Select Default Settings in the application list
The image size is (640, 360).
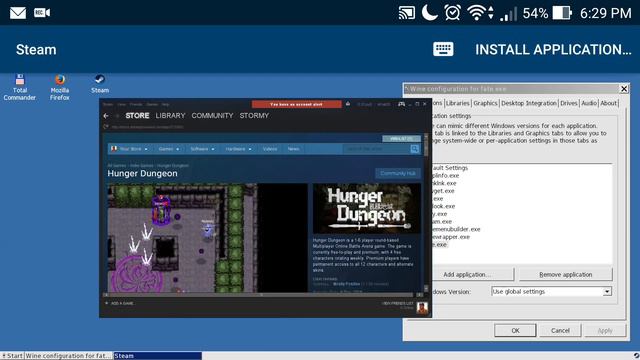click(450, 168)
